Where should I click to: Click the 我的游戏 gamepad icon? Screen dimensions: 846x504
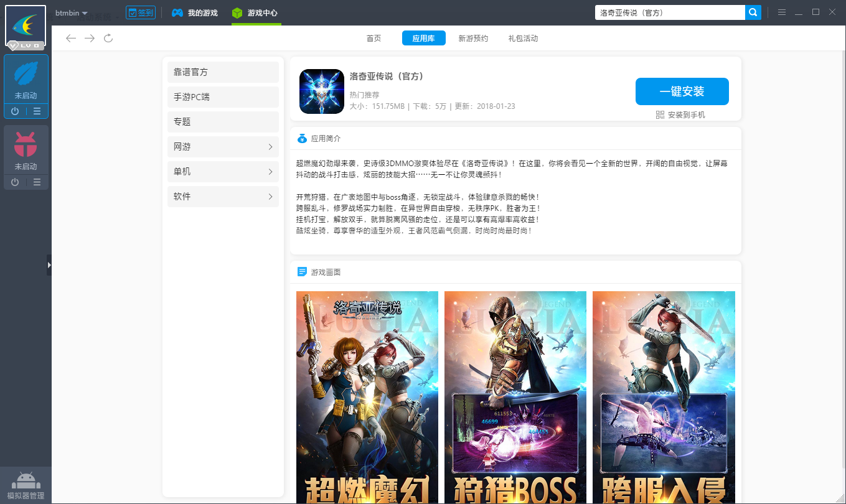pos(177,12)
